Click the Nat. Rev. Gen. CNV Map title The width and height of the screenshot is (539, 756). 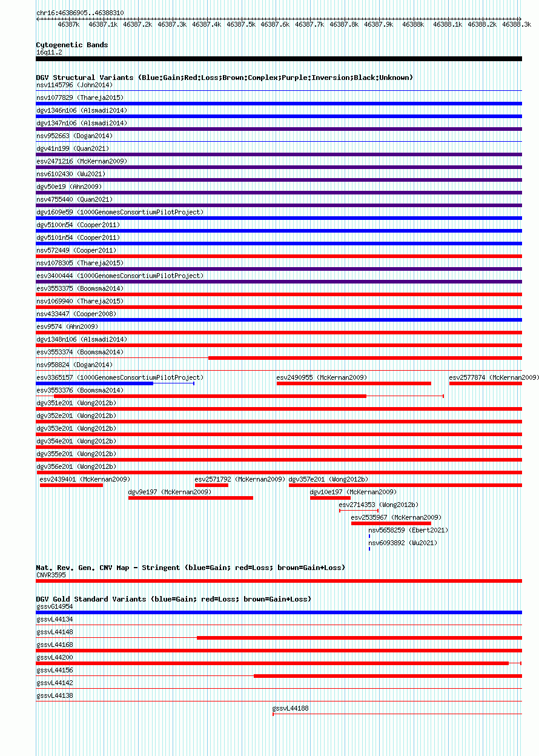pyautogui.click(x=191, y=568)
